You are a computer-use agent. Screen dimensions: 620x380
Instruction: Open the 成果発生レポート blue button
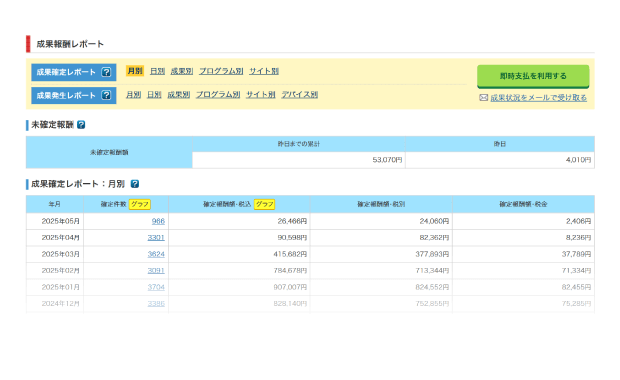74,95
